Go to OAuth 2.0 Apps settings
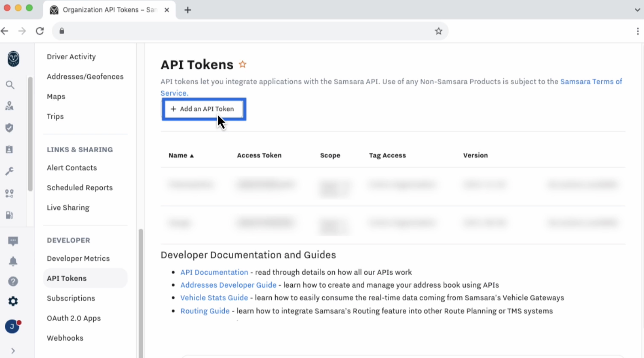Viewport: 644px width, 358px height. (x=74, y=318)
